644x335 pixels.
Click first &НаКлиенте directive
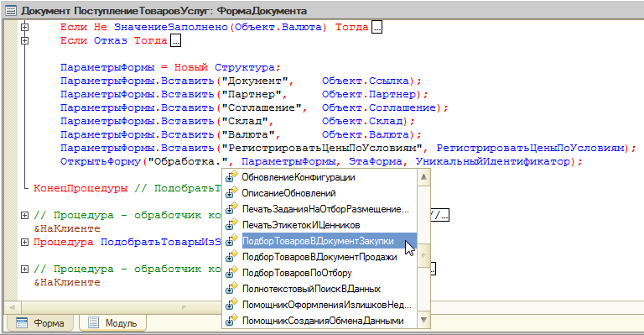(67, 228)
